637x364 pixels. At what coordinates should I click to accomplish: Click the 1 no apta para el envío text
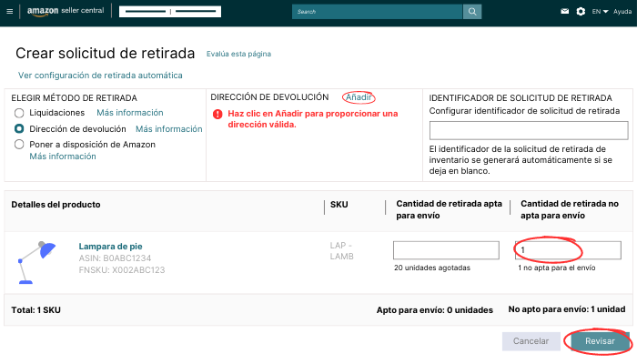point(557,268)
